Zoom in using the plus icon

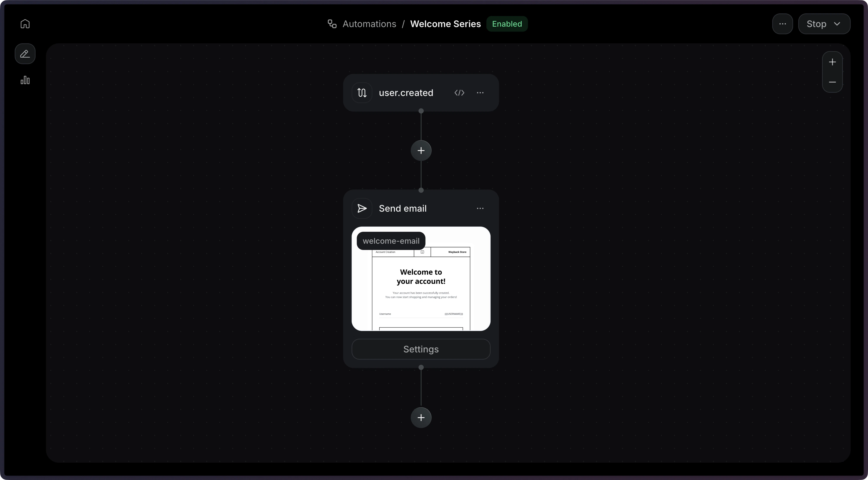point(832,62)
